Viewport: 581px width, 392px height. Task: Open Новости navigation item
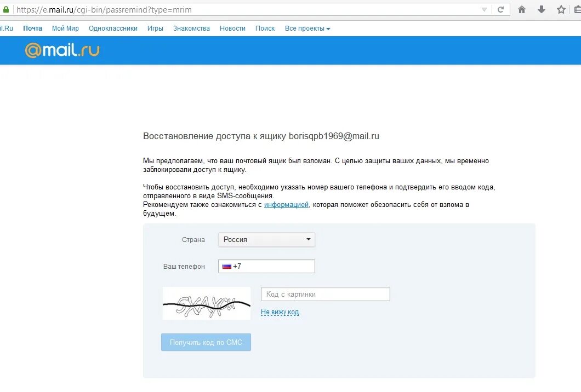point(232,28)
